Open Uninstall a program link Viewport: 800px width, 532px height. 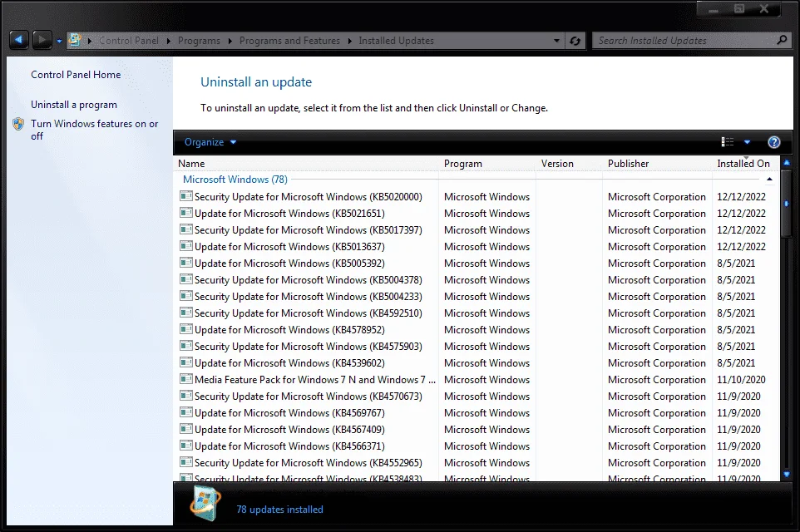[x=73, y=105]
